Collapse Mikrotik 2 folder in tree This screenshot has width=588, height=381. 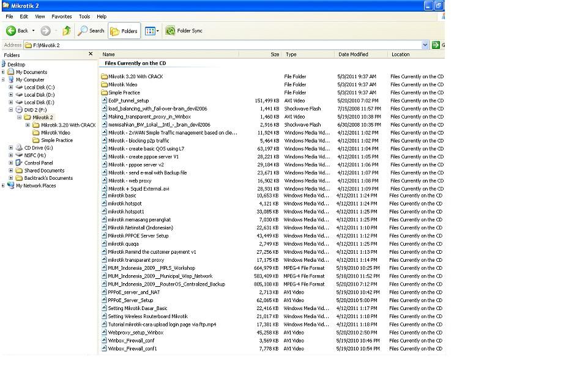(x=19, y=117)
